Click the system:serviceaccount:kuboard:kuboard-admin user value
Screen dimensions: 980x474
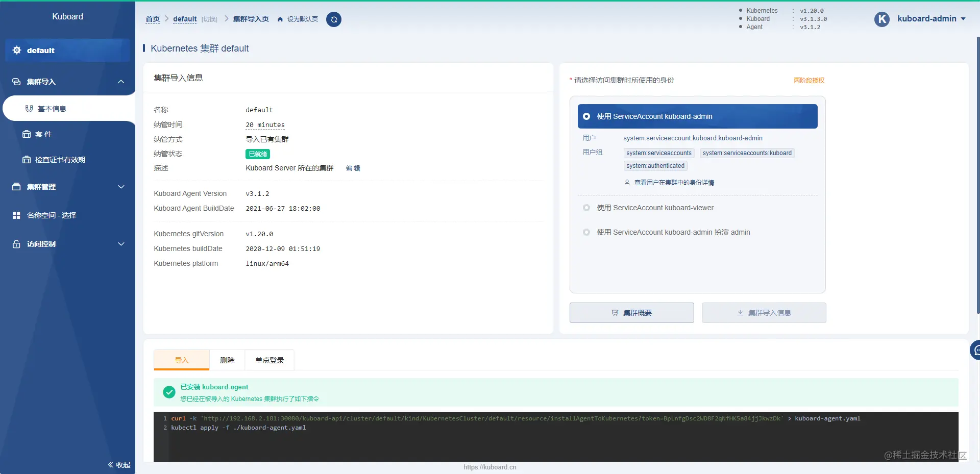click(x=693, y=138)
